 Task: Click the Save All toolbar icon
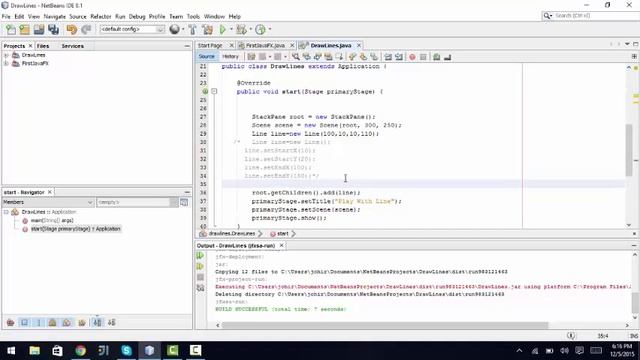[53, 29]
